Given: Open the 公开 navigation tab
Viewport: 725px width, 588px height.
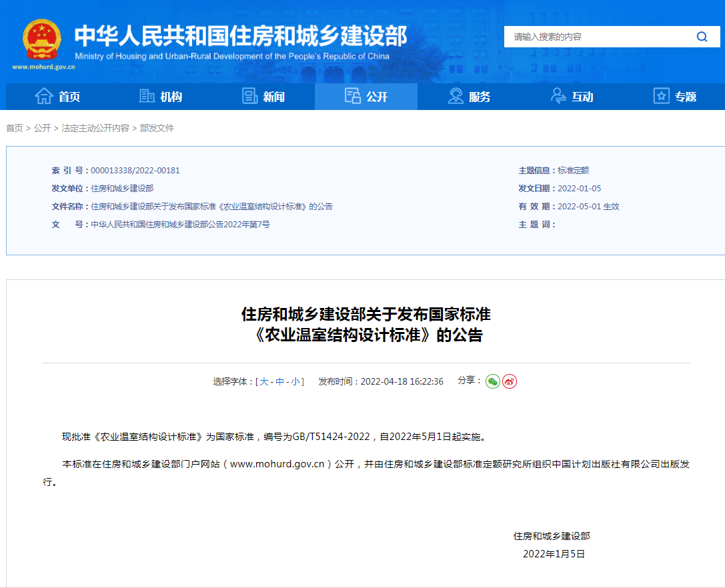Looking at the screenshot, I should (366, 97).
